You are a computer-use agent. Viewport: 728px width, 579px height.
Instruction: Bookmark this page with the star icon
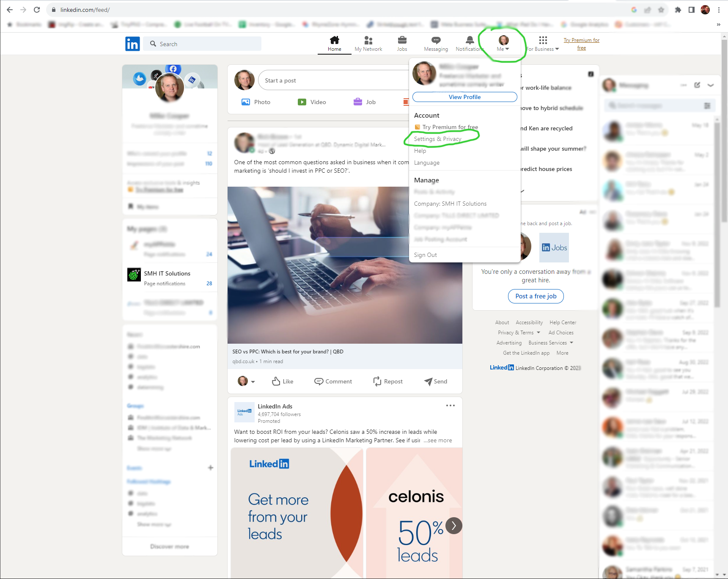click(x=661, y=10)
